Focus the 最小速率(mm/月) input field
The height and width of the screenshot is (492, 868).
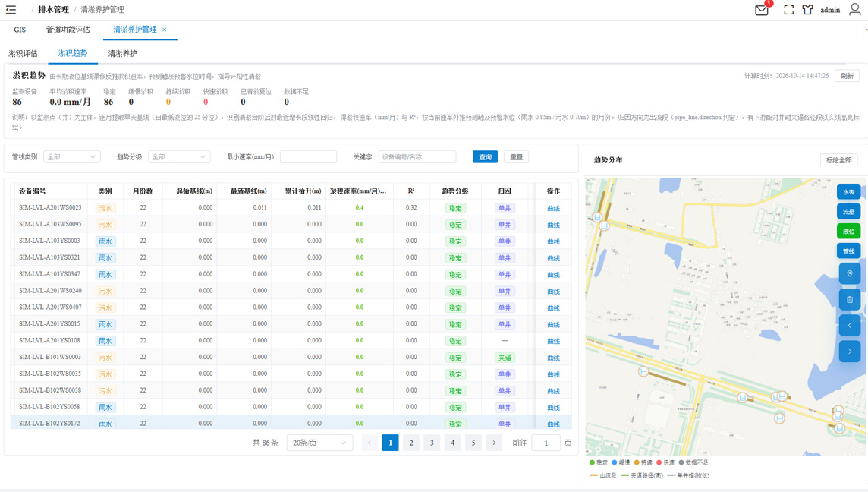(x=308, y=157)
